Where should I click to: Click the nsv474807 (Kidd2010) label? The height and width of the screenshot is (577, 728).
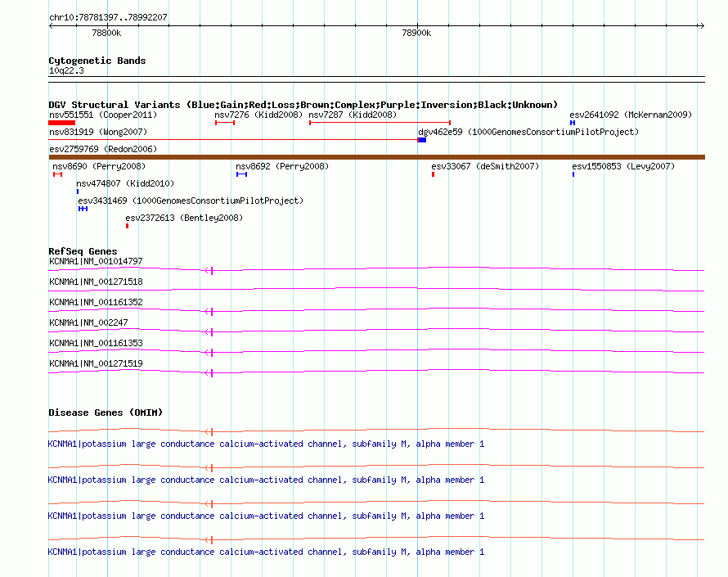[125, 183]
